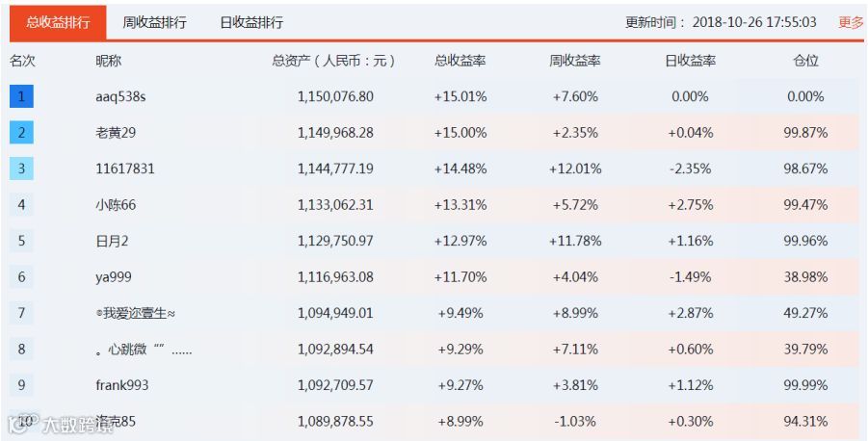This screenshot has width=868, height=441.
Task: Click the nickname frank993
Action: [x=122, y=385]
